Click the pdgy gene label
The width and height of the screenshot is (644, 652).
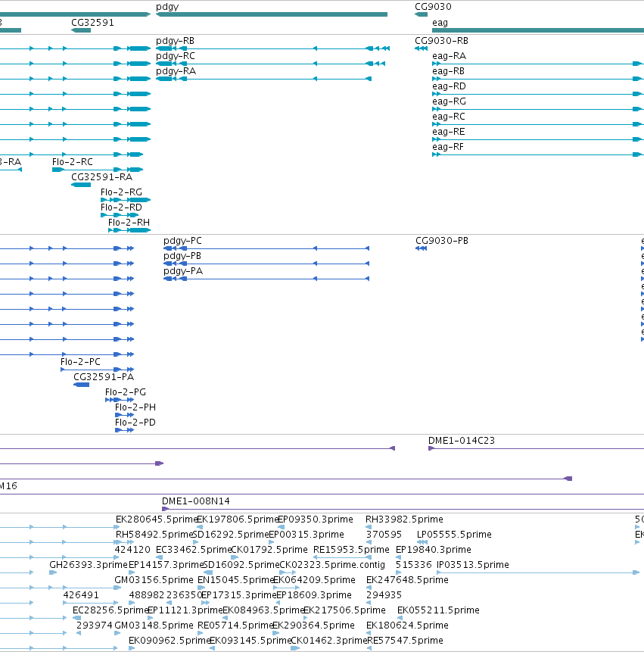[x=167, y=7]
